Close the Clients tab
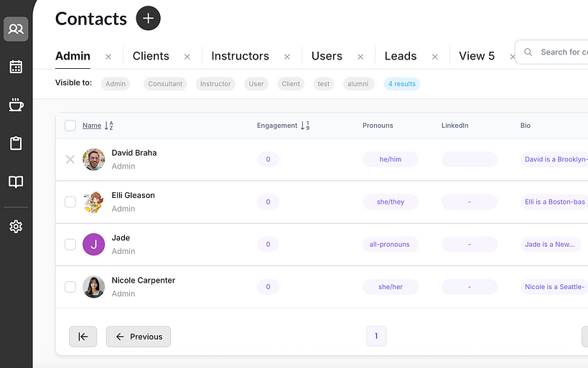 coord(187,57)
